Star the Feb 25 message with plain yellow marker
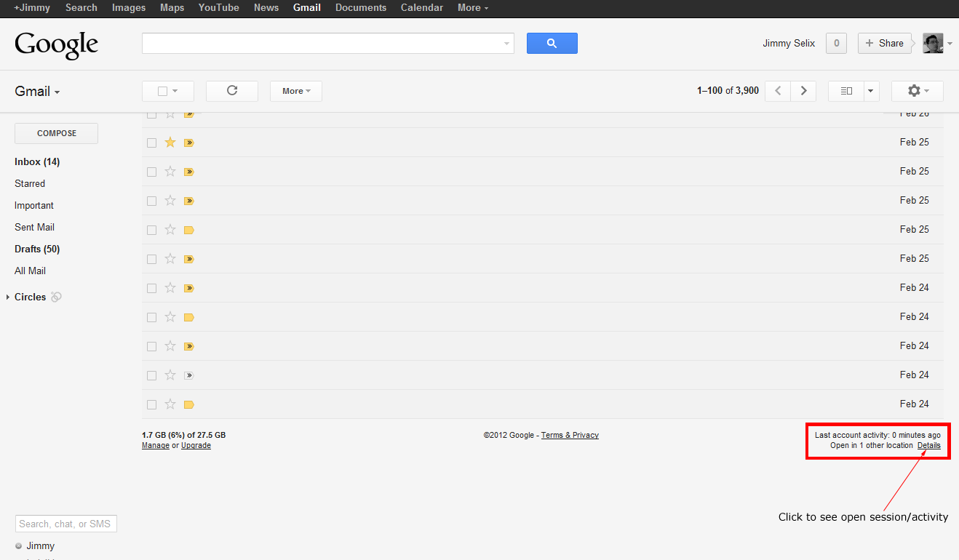The width and height of the screenshot is (959, 560). click(x=170, y=229)
